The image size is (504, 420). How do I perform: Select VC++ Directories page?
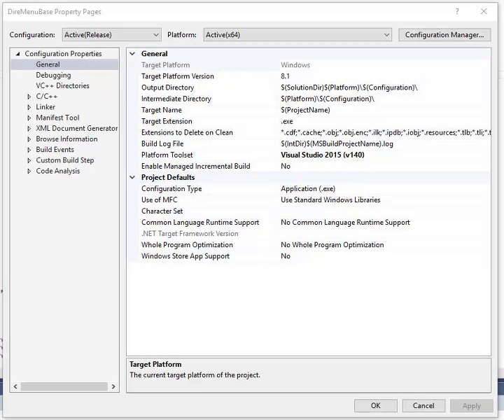point(62,85)
